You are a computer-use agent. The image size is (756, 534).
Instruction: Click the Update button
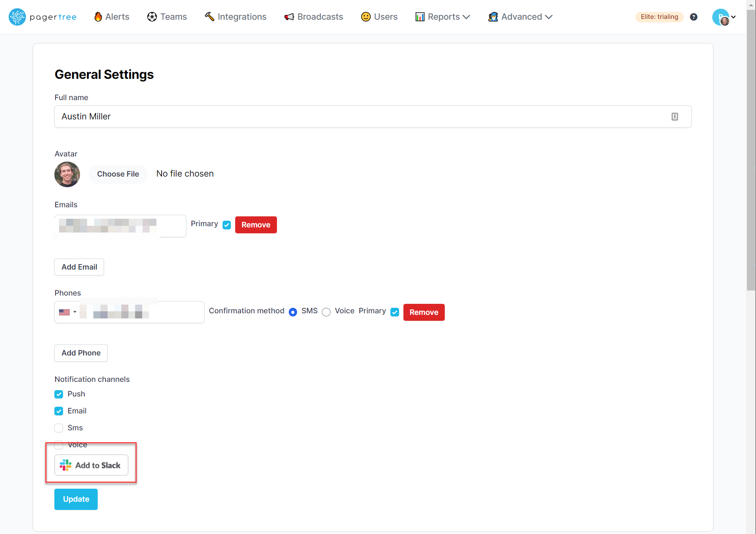[76, 499]
